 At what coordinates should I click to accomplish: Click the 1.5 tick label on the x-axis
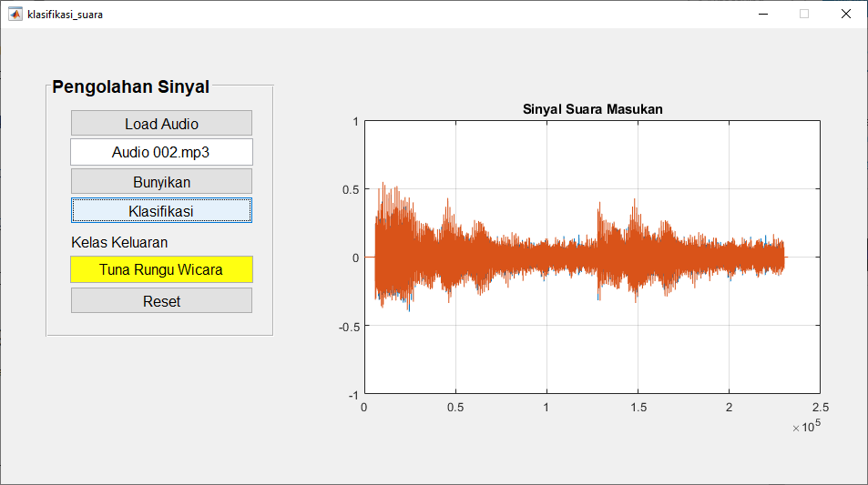coord(638,408)
